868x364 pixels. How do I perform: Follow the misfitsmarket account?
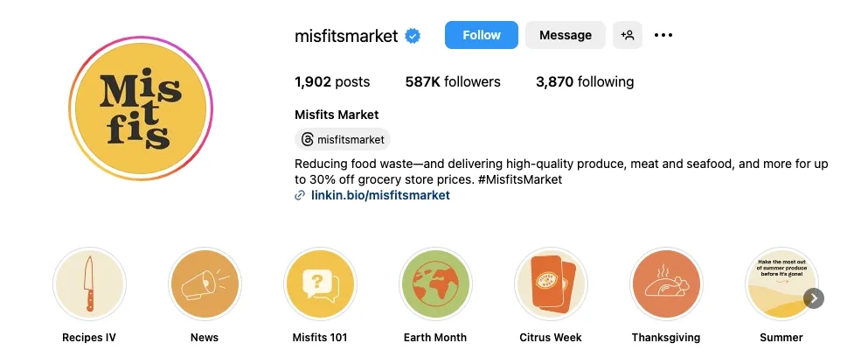[x=481, y=35]
